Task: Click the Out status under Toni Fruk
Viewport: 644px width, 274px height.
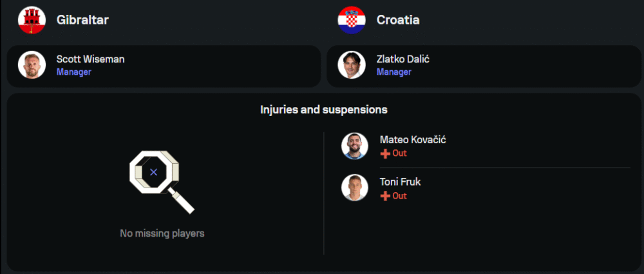Action: pos(399,196)
